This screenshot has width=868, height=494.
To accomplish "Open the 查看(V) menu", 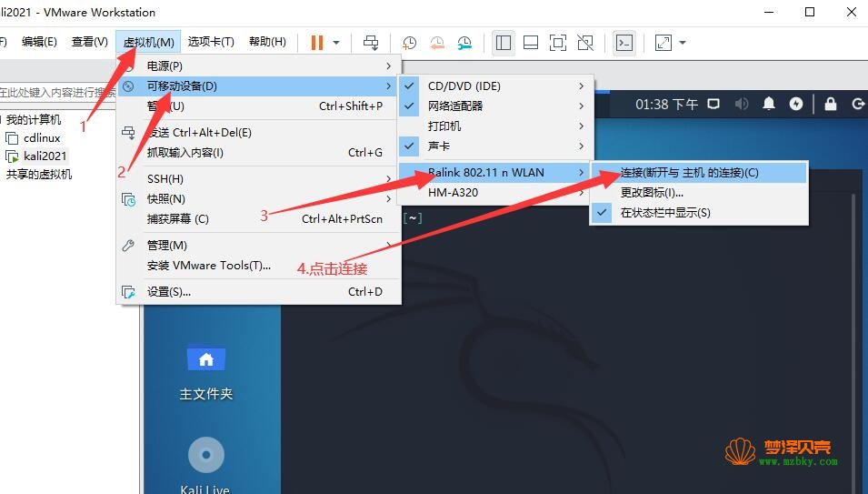I will (90, 42).
